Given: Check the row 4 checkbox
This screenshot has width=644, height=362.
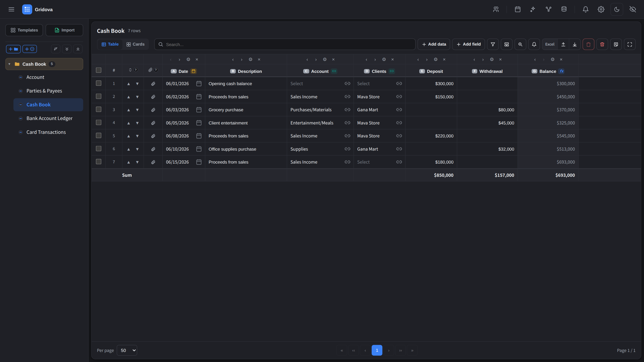Looking at the screenshot, I should coord(98,122).
